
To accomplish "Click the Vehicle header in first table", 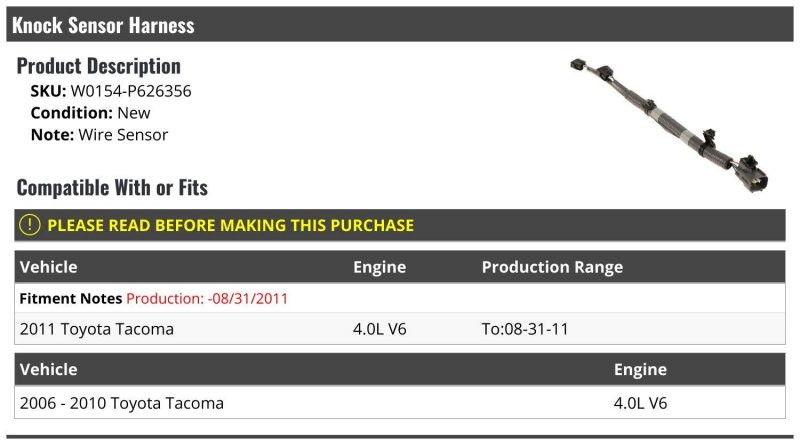I will pyautogui.click(x=49, y=267).
